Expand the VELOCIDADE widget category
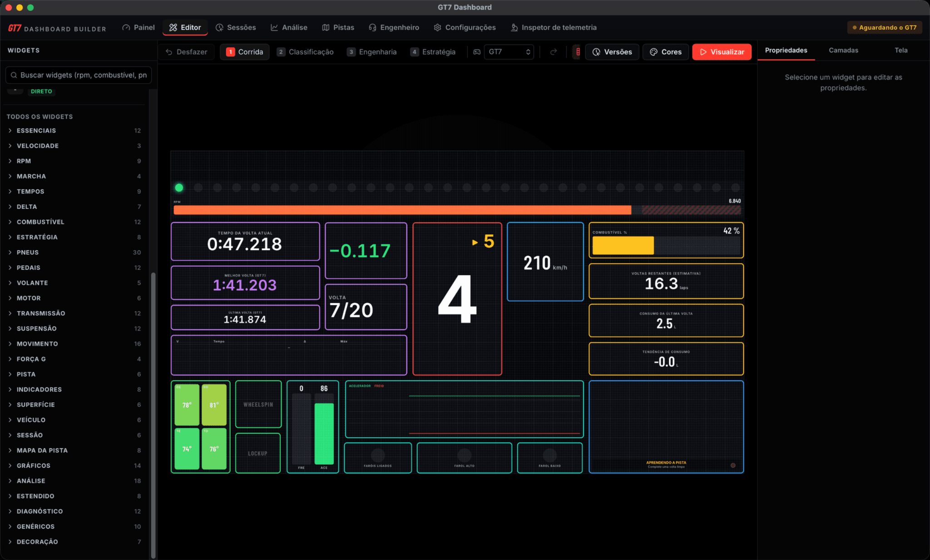This screenshot has width=930, height=560. coord(74,146)
